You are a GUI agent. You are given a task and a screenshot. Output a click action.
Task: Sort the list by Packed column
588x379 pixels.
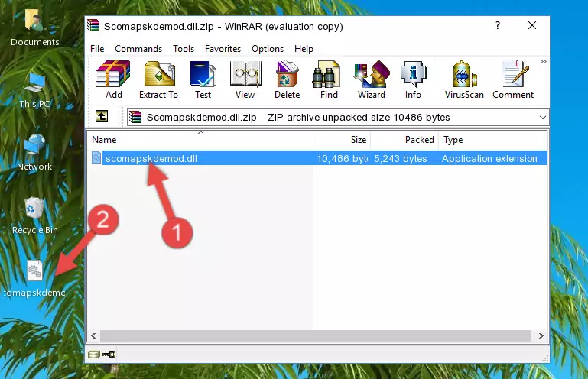404,140
